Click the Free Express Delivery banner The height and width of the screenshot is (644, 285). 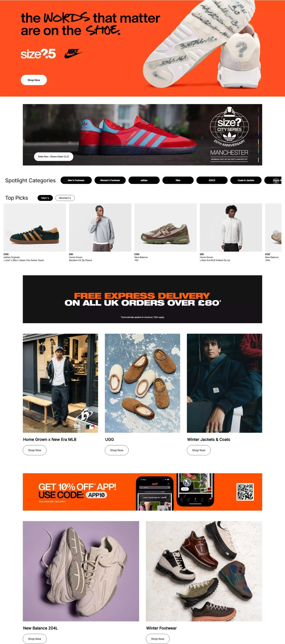[142, 299]
